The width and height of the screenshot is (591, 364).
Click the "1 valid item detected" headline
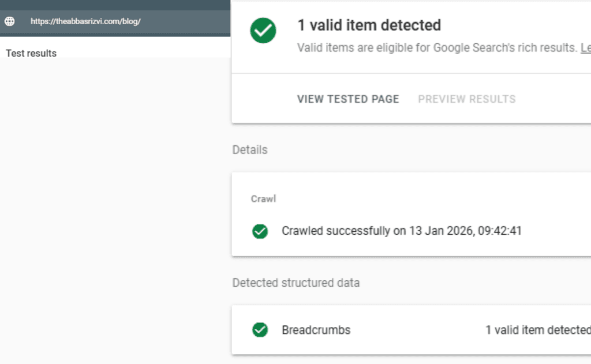369,25
